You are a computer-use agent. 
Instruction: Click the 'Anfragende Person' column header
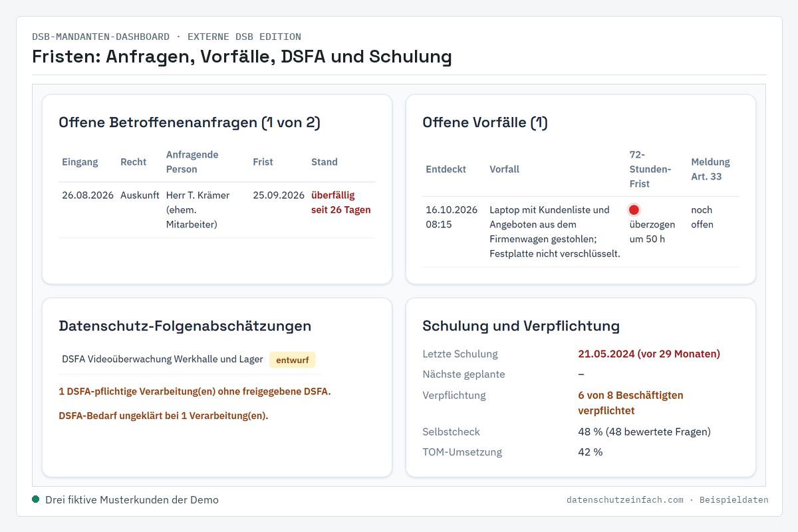[192, 162]
